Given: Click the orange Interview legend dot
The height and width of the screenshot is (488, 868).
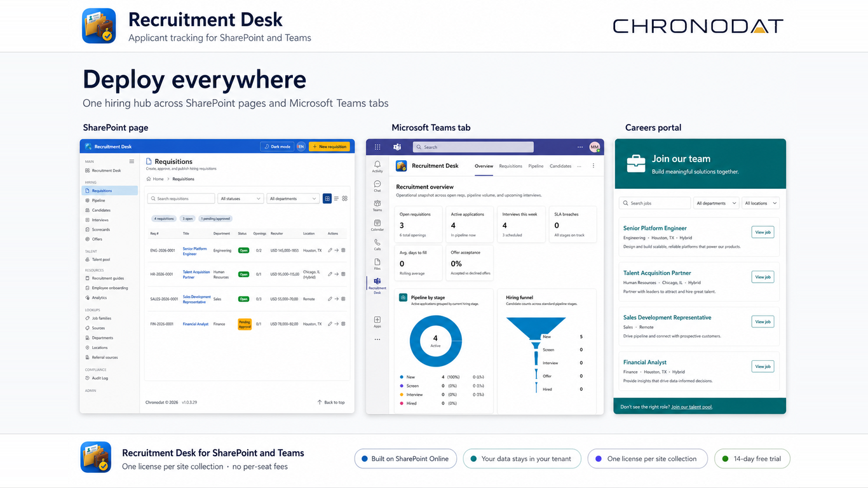Looking at the screenshot, I should (402, 395).
